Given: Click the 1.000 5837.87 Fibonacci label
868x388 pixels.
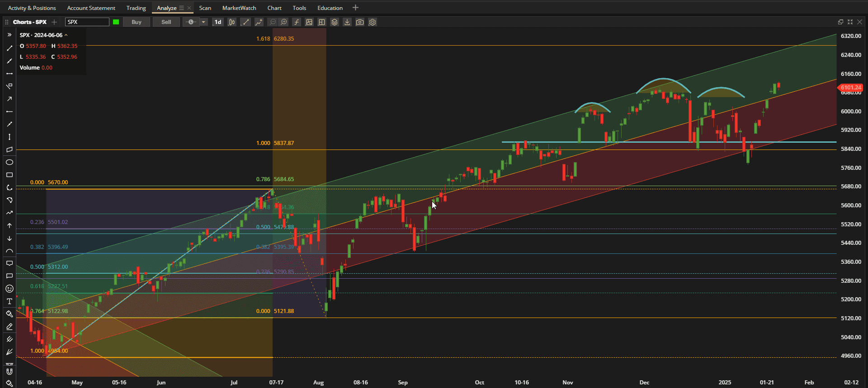Looking at the screenshot, I should tap(275, 143).
